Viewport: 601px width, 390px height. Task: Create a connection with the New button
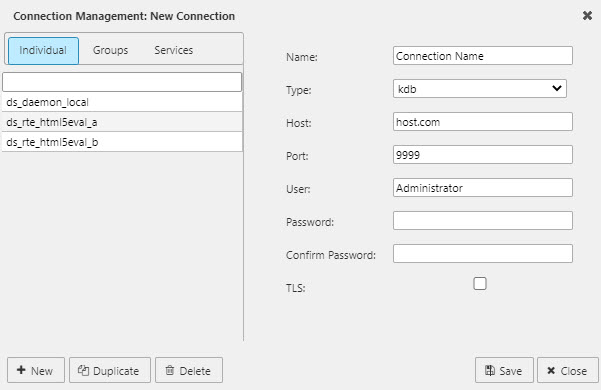[36, 370]
